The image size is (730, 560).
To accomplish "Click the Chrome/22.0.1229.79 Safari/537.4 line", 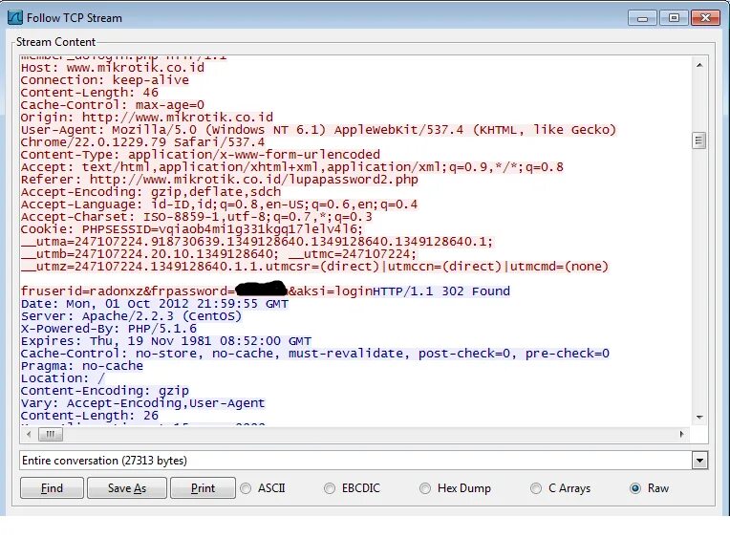I will tap(142, 142).
